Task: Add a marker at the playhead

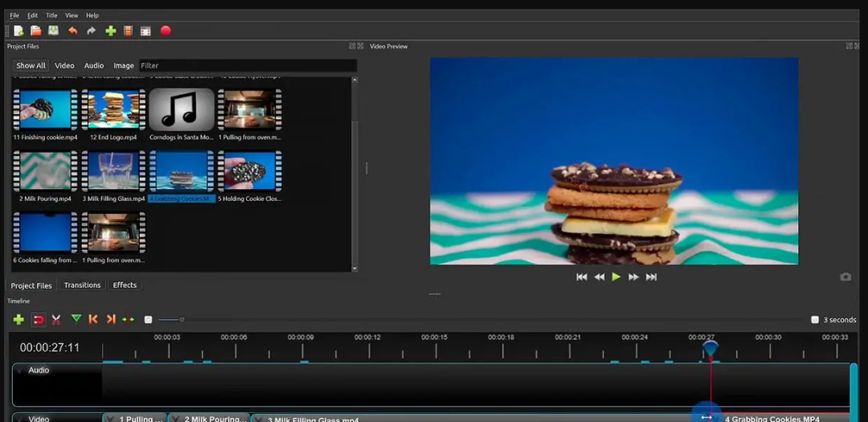Action: tap(76, 318)
